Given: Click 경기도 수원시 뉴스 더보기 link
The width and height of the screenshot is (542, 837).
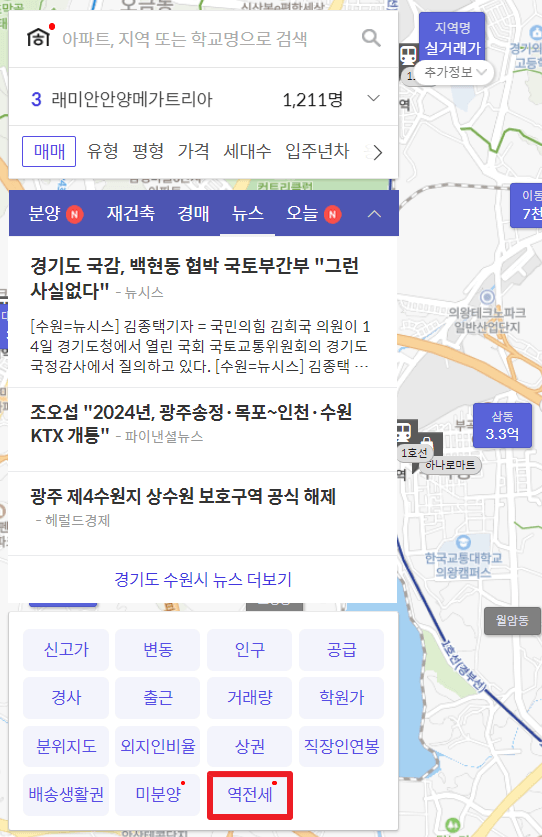Looking at the screenshot, I should point(203,579).
